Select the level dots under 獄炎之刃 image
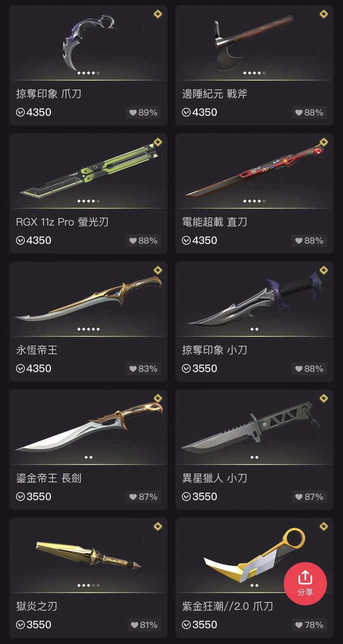Screen dimensions: 343x644 coord(89,585)
